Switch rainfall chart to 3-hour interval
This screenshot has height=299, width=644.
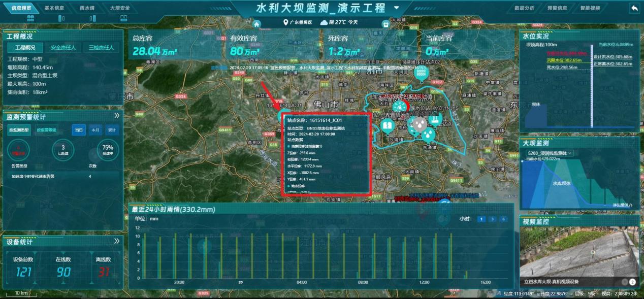click(x=492, y=219)
